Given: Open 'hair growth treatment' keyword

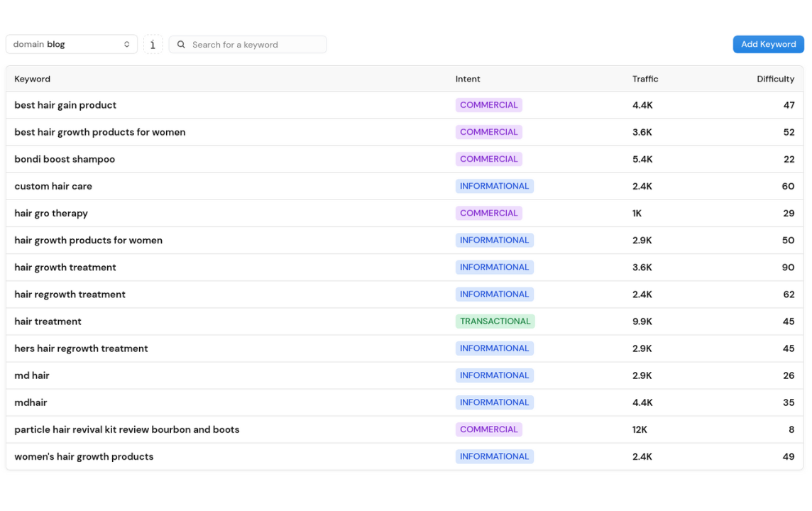Looking at the screenshot, I should (x=65, y=267).
